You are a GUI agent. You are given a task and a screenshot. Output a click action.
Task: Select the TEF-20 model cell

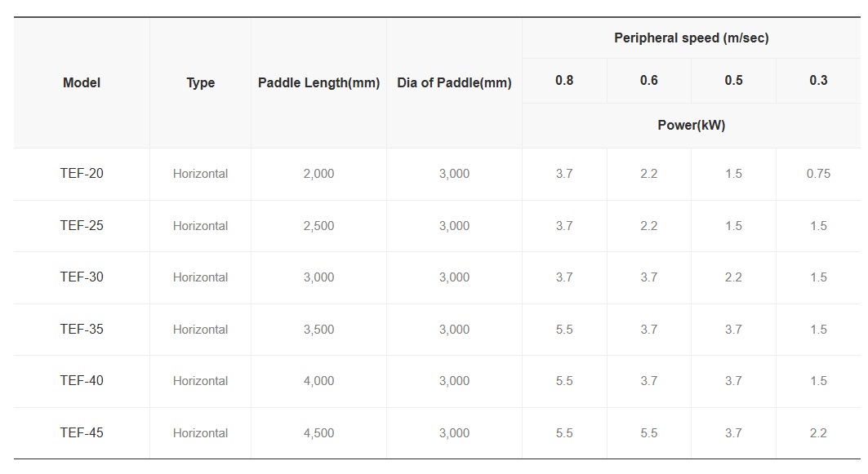82,173
